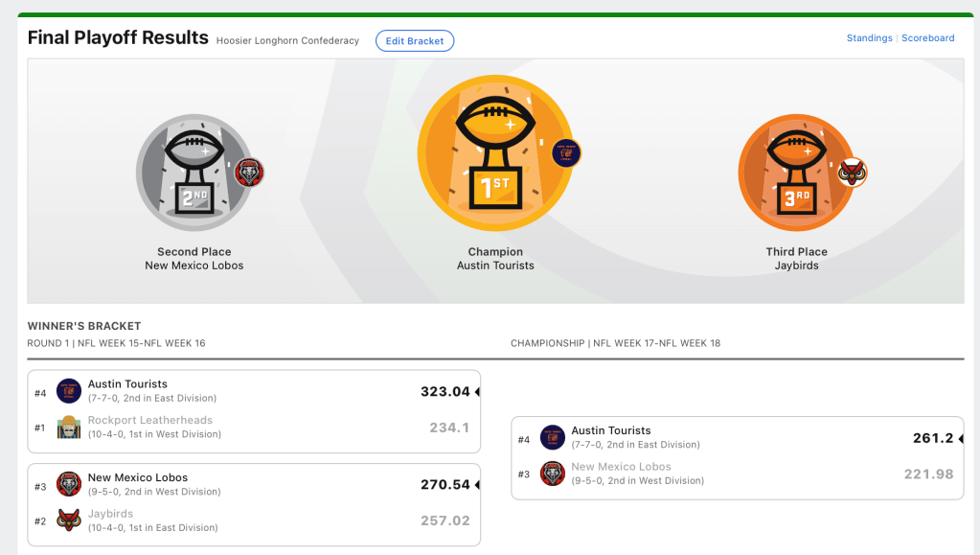Click the 261.2 championship score

coord(933,438)
